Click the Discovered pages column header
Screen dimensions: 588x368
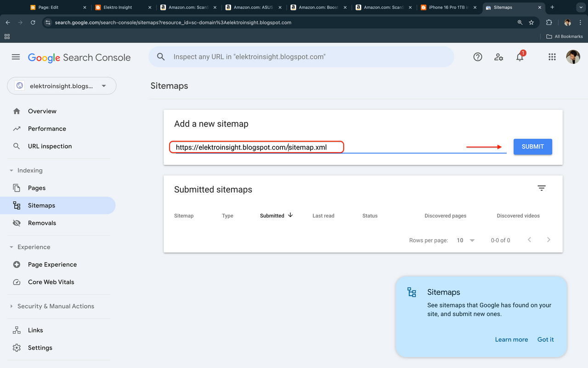pos(446,216)
